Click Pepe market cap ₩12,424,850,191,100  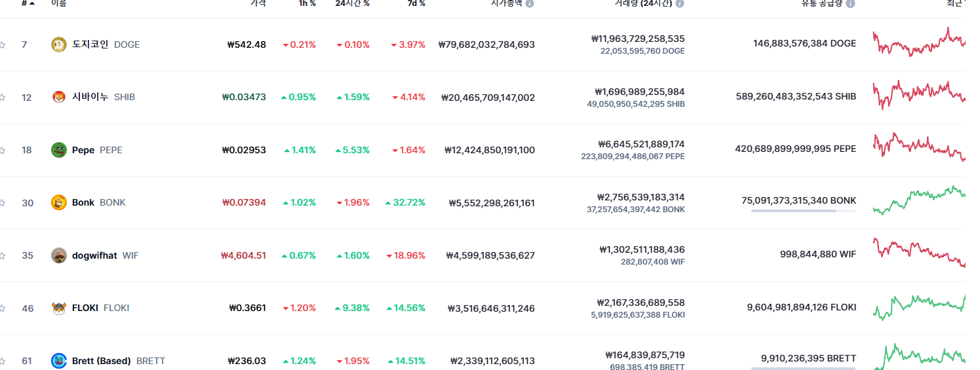pyautogui.click(x=489, y=150)
